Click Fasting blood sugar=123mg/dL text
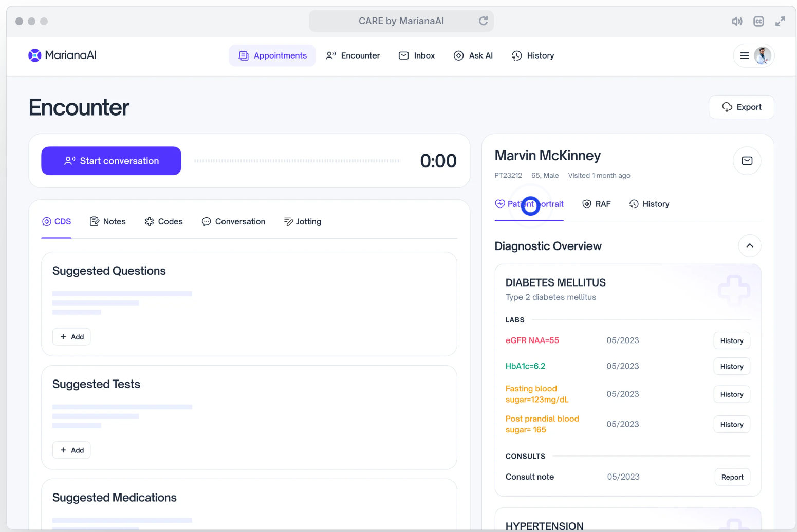797x532 pixels. (537, 394)
